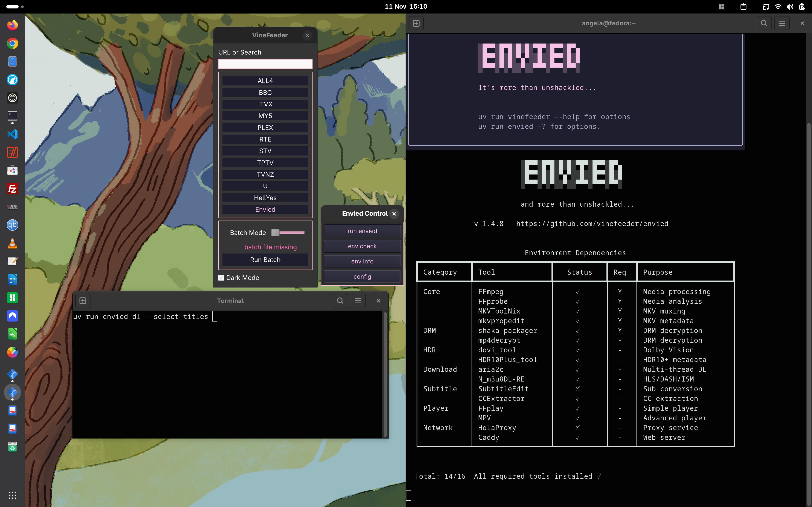Select the BBC service entry
812x507 pixels.
point(265,93)
